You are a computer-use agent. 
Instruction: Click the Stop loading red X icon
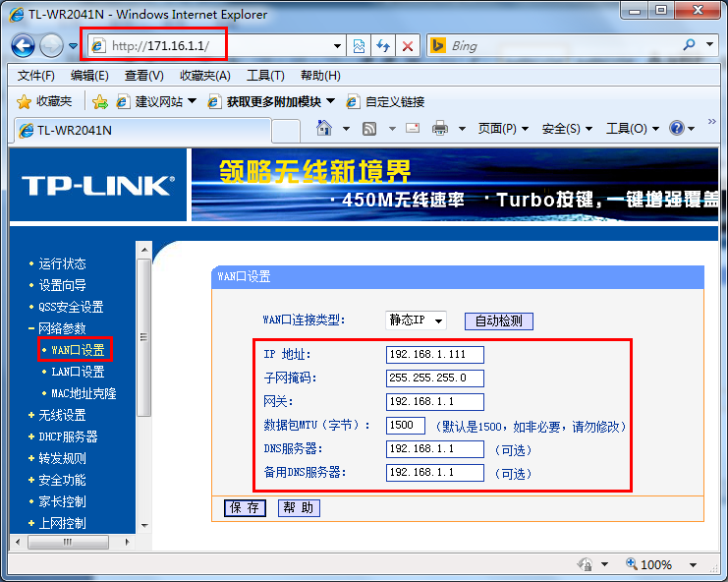point(408,46)
